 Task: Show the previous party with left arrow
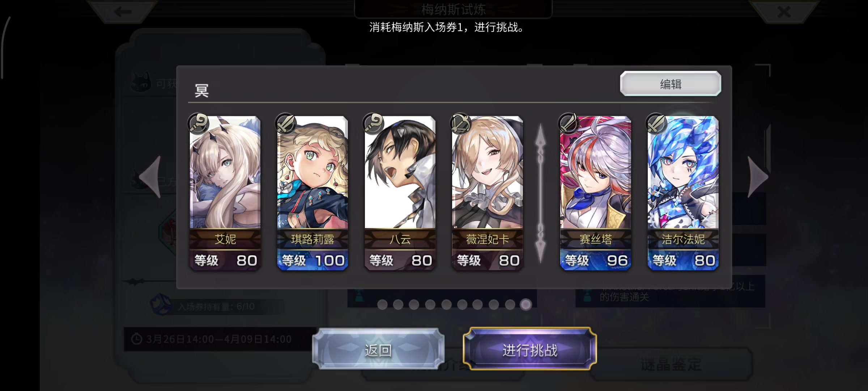(150, 177)
